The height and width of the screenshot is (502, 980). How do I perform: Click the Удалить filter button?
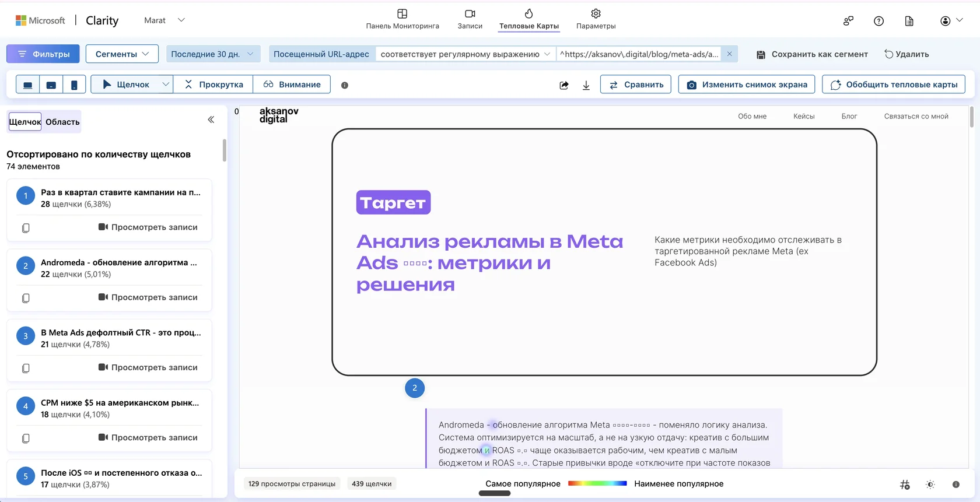[x=907, y=54]
